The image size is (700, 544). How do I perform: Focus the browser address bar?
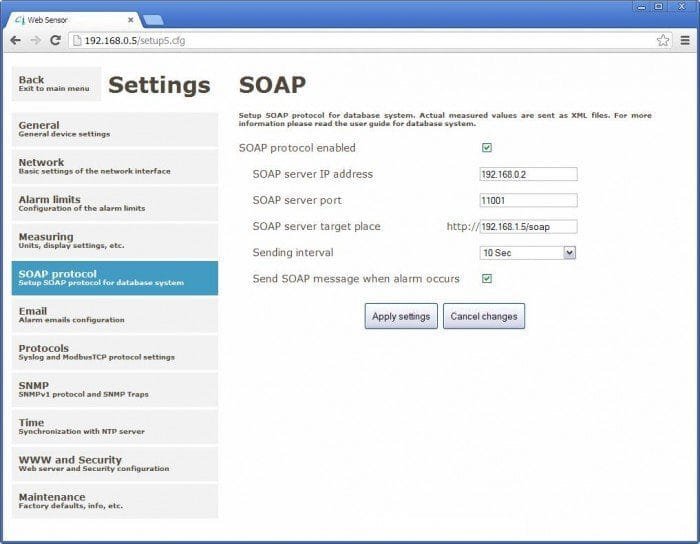[360, 41]
